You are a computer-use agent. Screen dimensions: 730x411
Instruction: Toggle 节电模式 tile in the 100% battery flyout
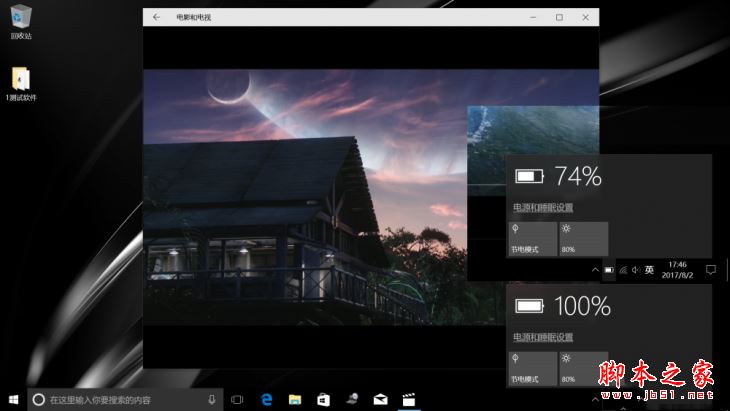(533, 369)
